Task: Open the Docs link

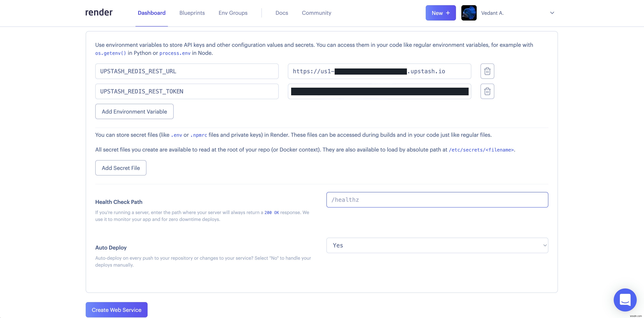Action: click(x=282, y=13)
